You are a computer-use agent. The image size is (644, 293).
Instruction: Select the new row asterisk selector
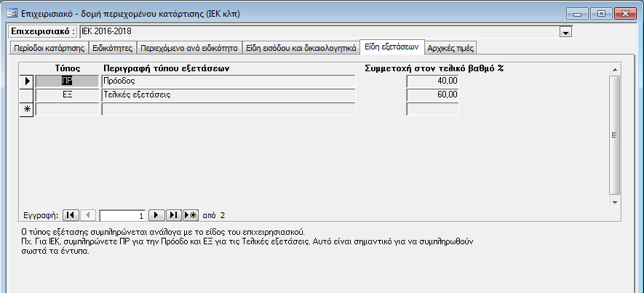[x=27, y=109]
